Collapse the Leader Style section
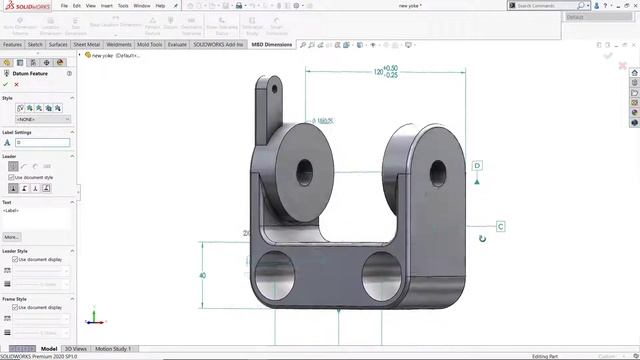The image size is (640, 360). (x=72, y=251)
